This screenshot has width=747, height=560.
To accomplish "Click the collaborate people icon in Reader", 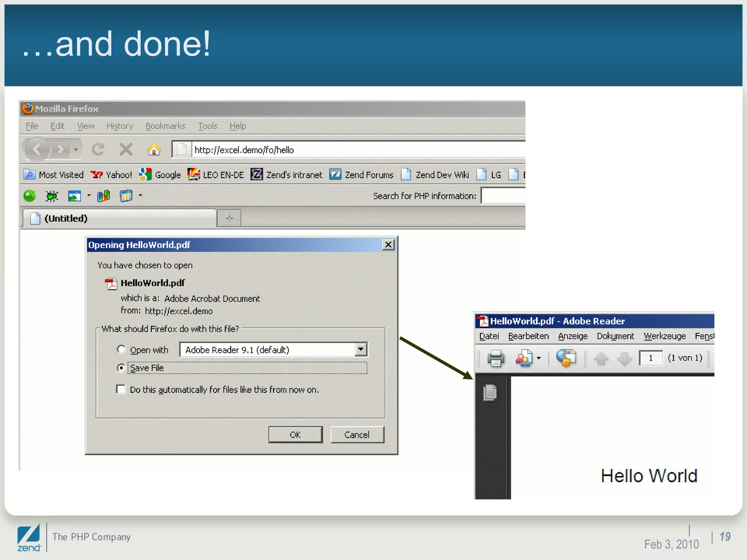I will pyautogui.click(x=524, y=358).
